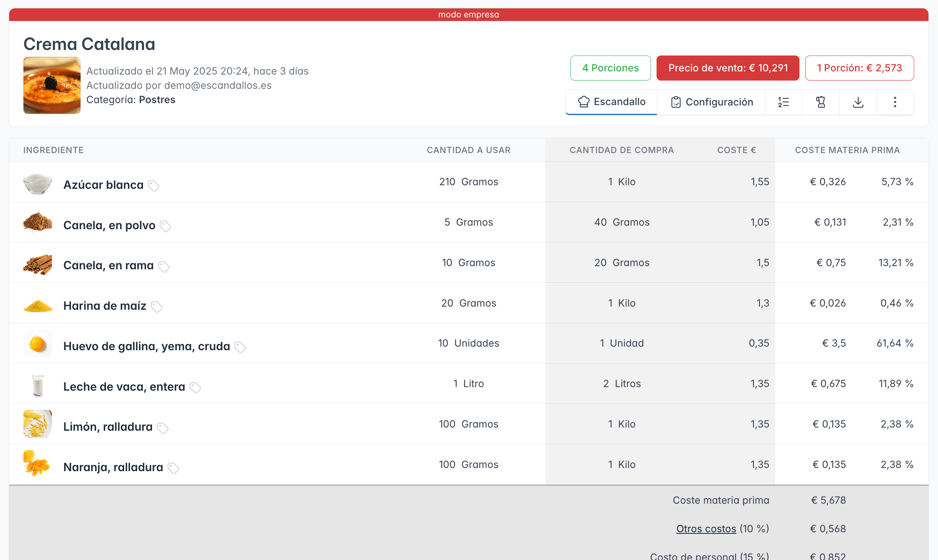Switch to the Escandallo tab
Screen dimensions: 938x560
click(x=611, y=102)
